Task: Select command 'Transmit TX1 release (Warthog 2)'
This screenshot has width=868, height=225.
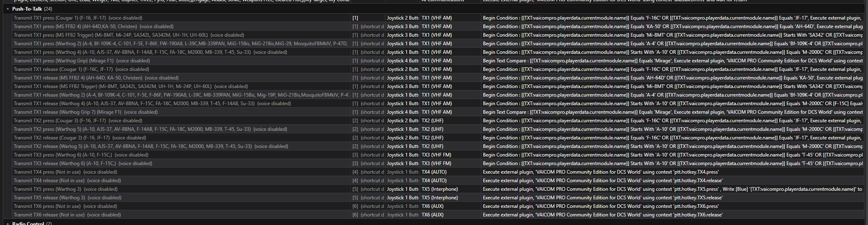Action: point(181,95)
